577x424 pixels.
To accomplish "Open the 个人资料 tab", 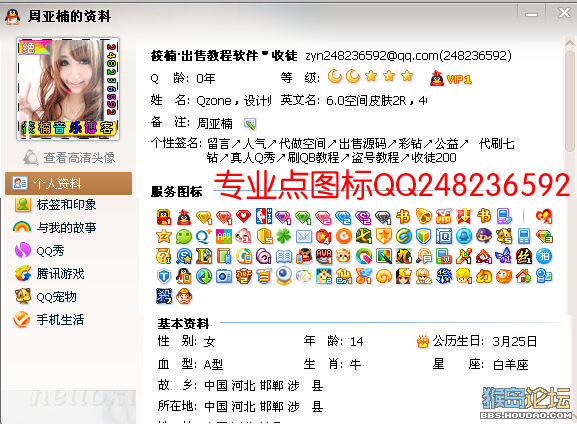I will tap(68, 183).
